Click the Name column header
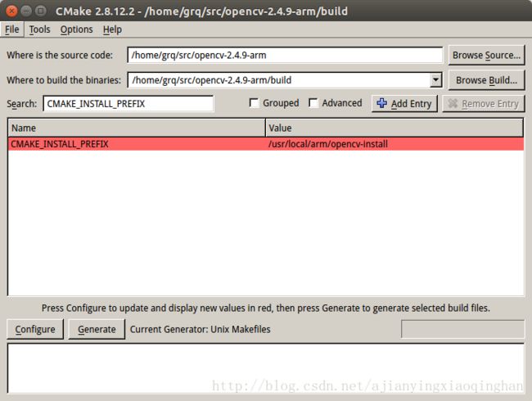This screenshot has height=401, width=532. (x=137, y=128)
